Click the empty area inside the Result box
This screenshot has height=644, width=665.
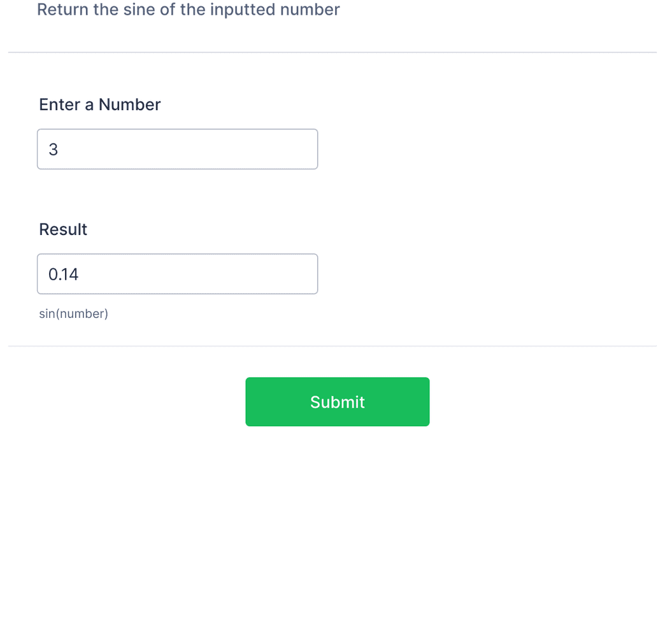coord(223,273)
